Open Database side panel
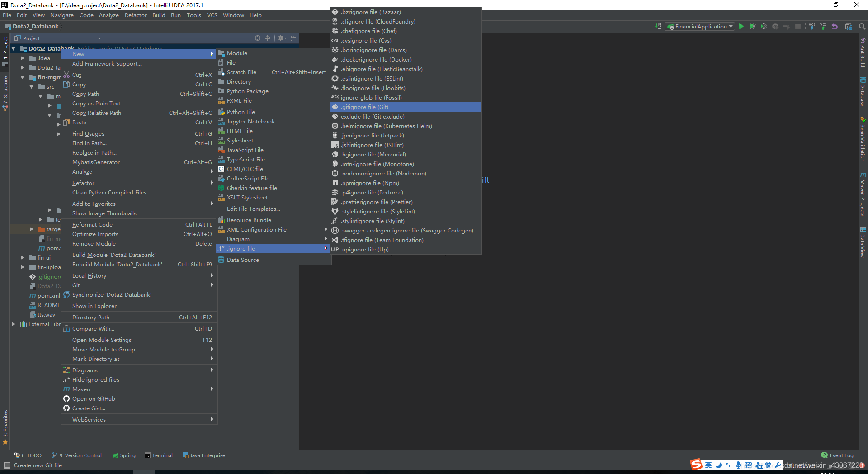 coord(863,92)
